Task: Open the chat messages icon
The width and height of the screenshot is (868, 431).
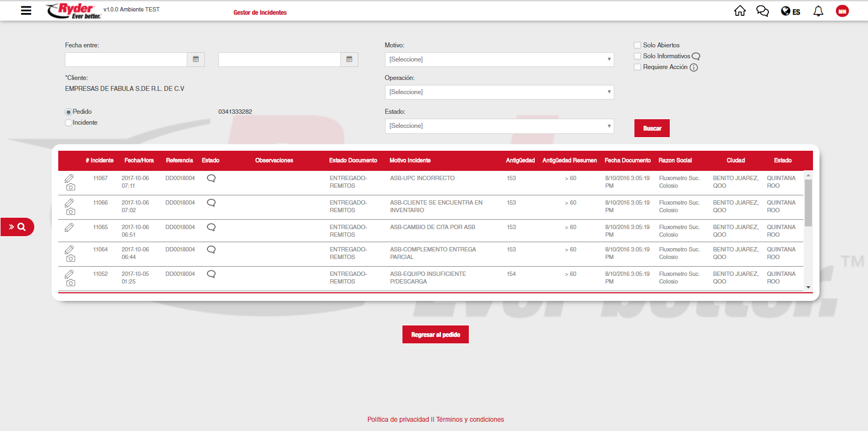Action: (x=762, y=11)
